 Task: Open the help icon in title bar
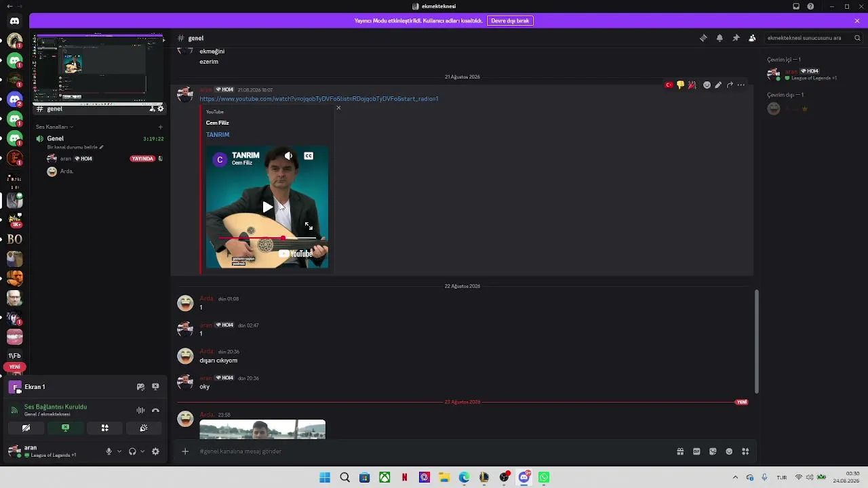(x=810, y=6)
